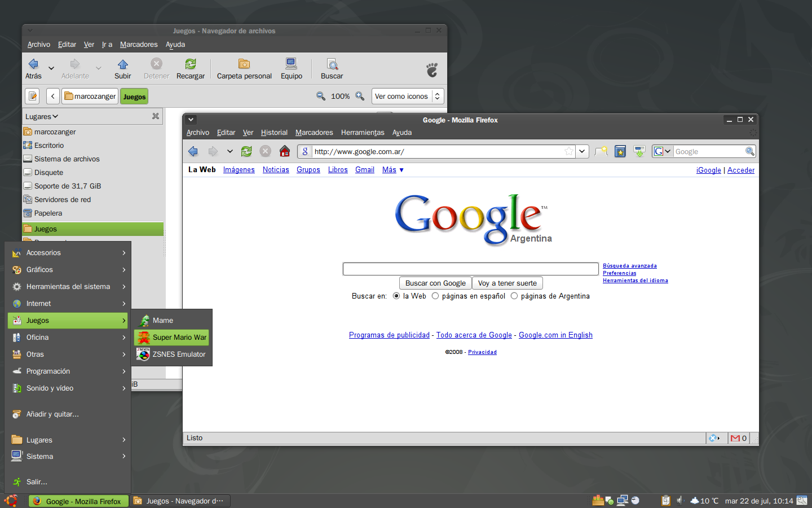Open search engine selector dropdown in Firefox
The width and height of the screenshot is (812, 508).
click(x=663, y=151)
